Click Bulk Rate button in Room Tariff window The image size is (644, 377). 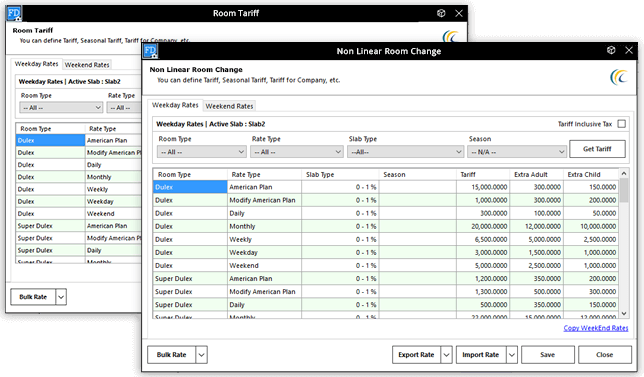tap(33, 297)
